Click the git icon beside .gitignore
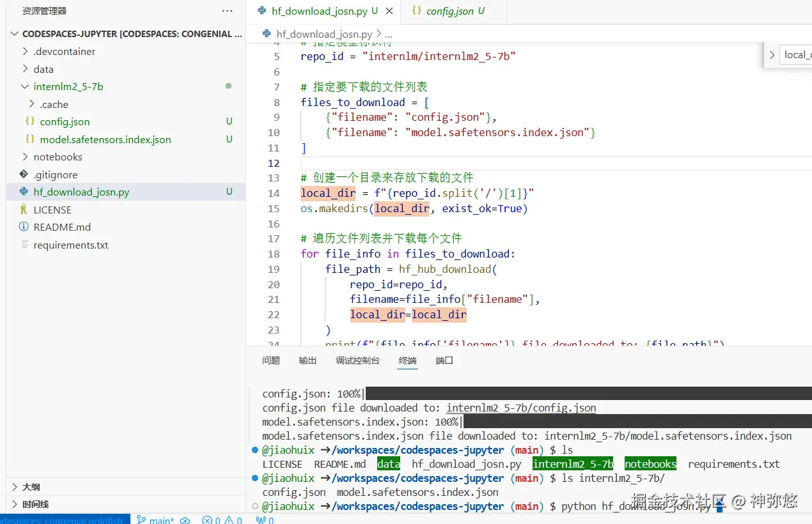Screen dimensions: 812x524 click(24, 174)
